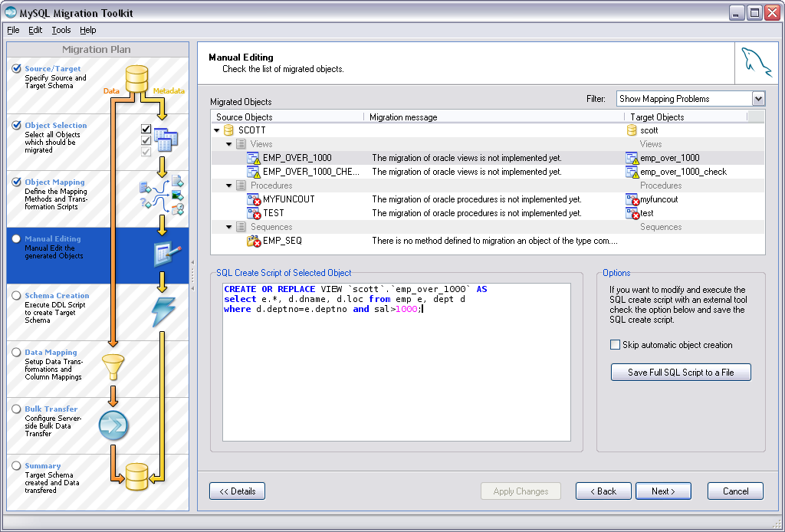Click the Procedures group list icon

(x=241, y=186)
